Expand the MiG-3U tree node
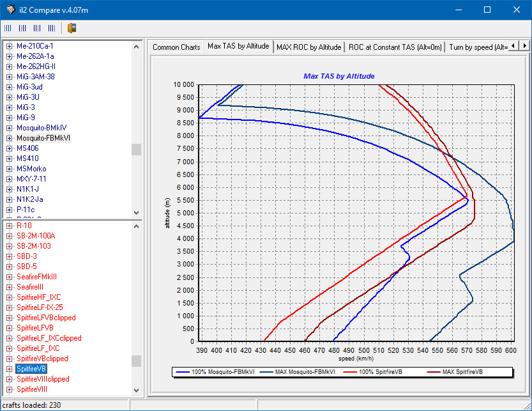This screenshot has width=532, height=411. pyautogui.click(x=9, y=97)
